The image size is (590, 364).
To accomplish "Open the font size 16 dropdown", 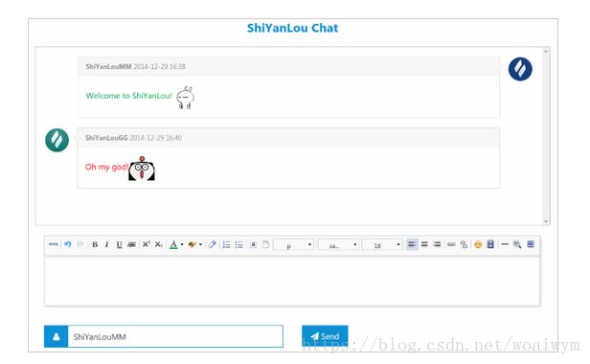I will [x=382, y=245].
